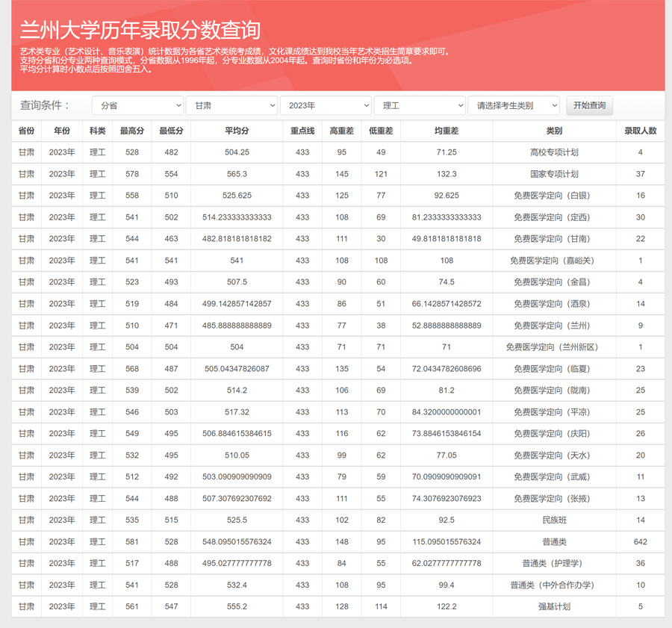The width and height of the screenshot is (672, 628).
Task: Click the 低重差 value 121
Action: point(381,174)
